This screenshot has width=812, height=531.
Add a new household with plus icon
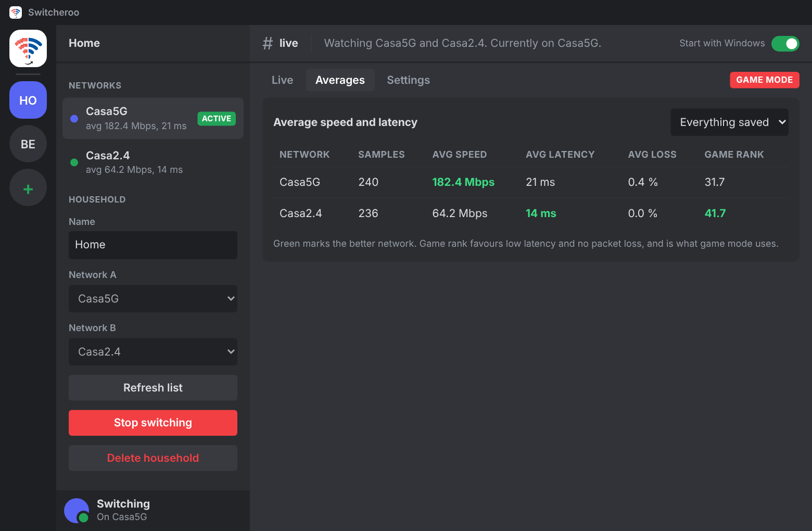point(28,187)
